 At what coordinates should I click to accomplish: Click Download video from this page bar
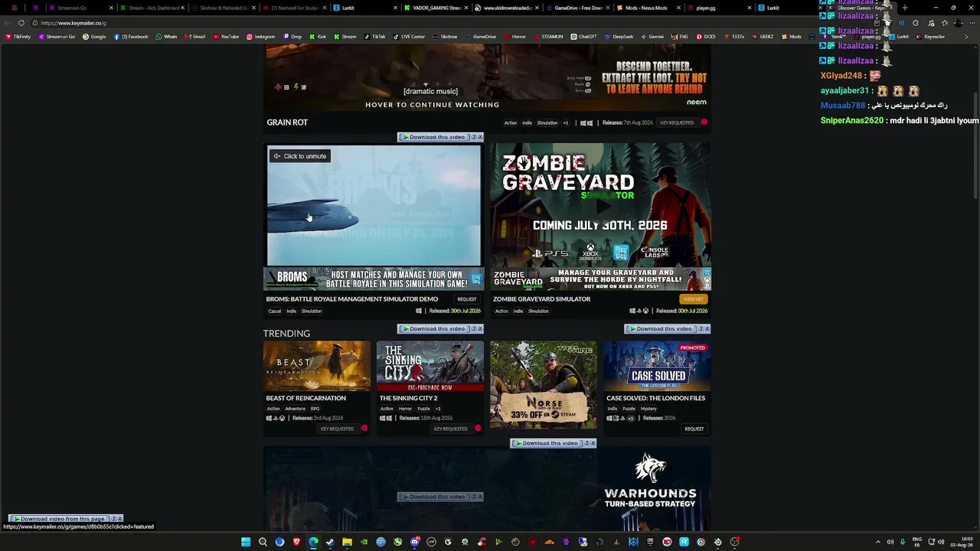point(59,519)
